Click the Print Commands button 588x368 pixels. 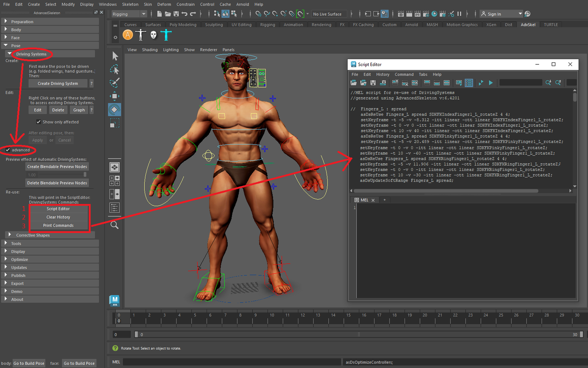click(x=58, y=226)
